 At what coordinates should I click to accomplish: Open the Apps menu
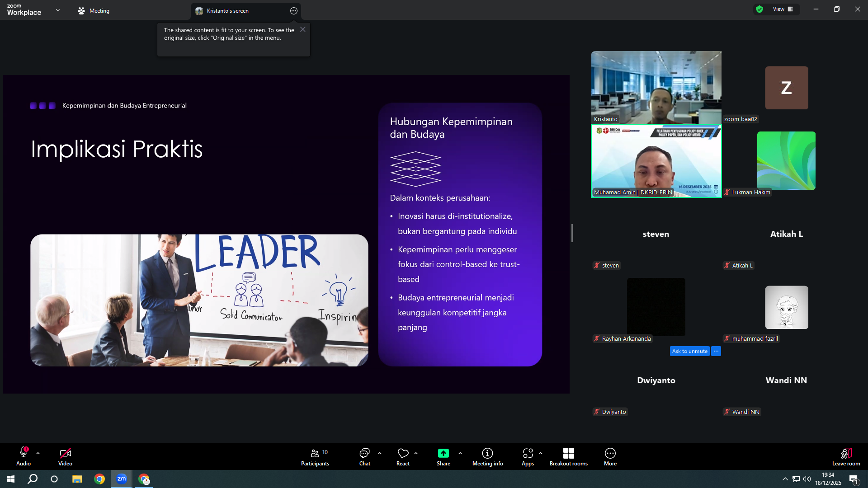(x=528, y=456)
